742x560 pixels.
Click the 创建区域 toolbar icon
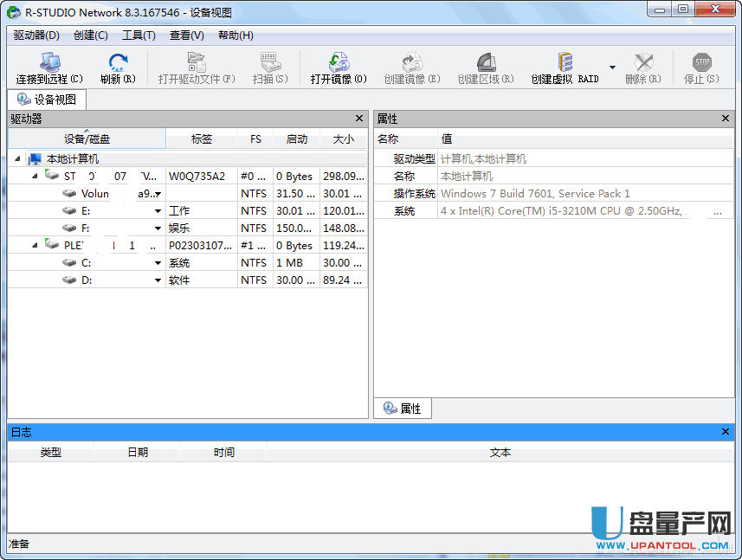(x=486, y=62)
